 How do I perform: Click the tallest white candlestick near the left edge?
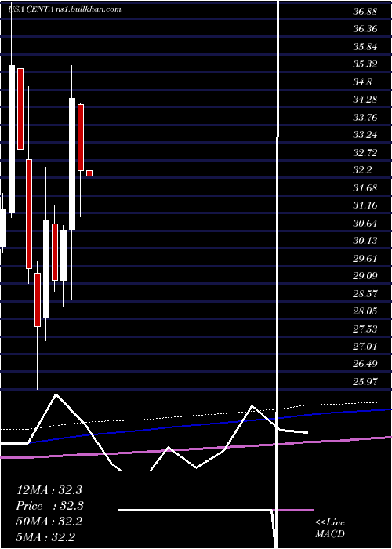12,139
